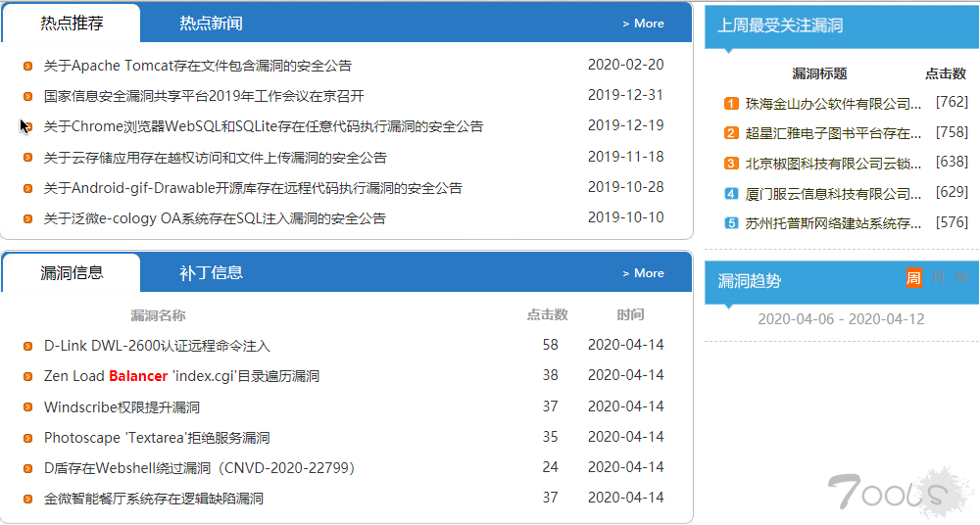The height and width of the screenshot is (525, 980).
Task: Open 苏州托普斯网络建站系统 vulnerability
Action: click(x=833, y=223)
